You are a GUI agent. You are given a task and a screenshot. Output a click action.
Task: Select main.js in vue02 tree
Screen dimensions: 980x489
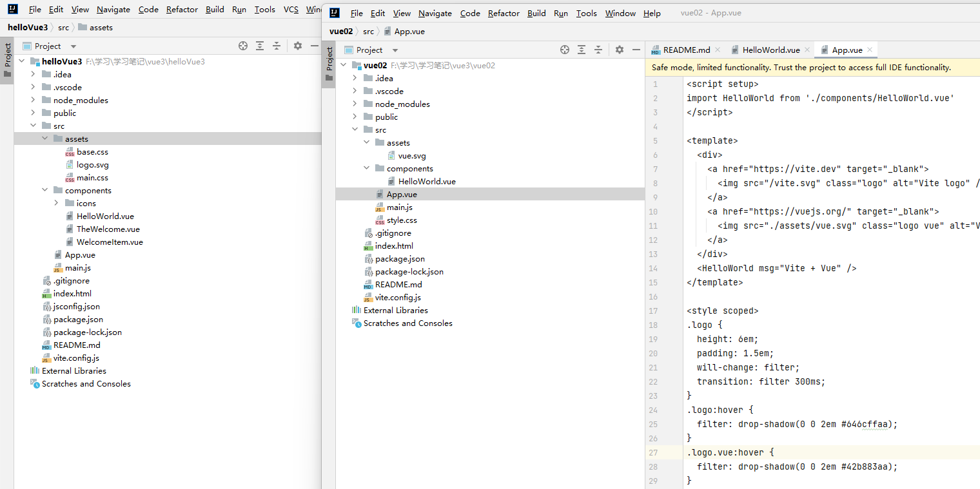point(399,207)
